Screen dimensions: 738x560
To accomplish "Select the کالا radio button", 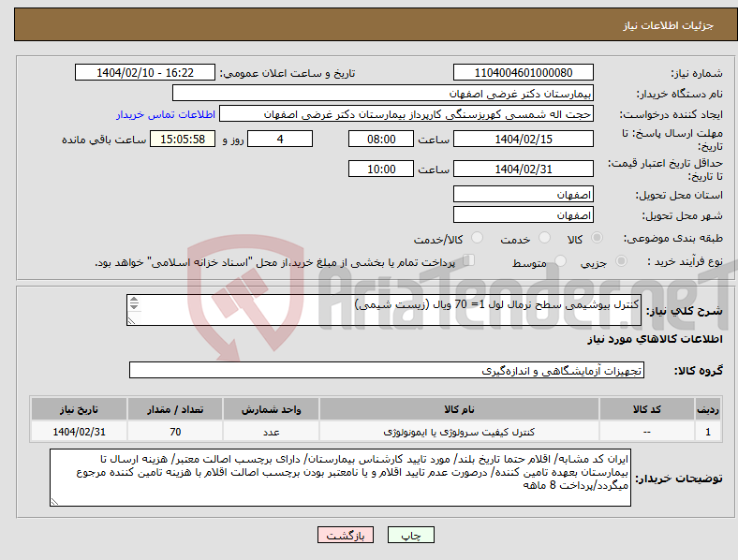I will [597, 238].
